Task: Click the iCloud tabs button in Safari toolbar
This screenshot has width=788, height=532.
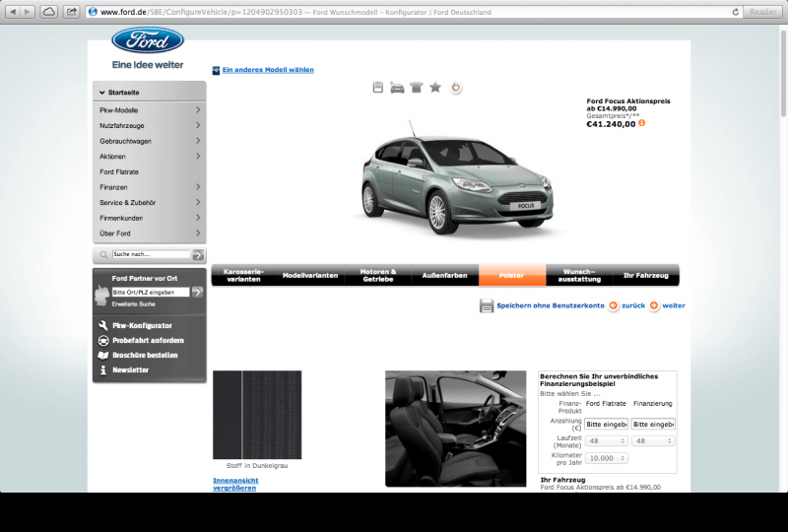Action: click(48, 12)
